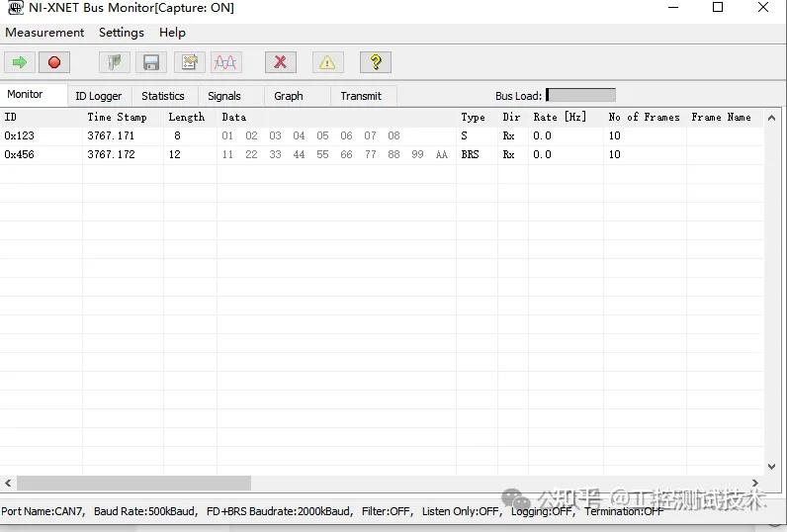
Task: Click length value 8 in 0x123 row
Action: click(177, 136)
